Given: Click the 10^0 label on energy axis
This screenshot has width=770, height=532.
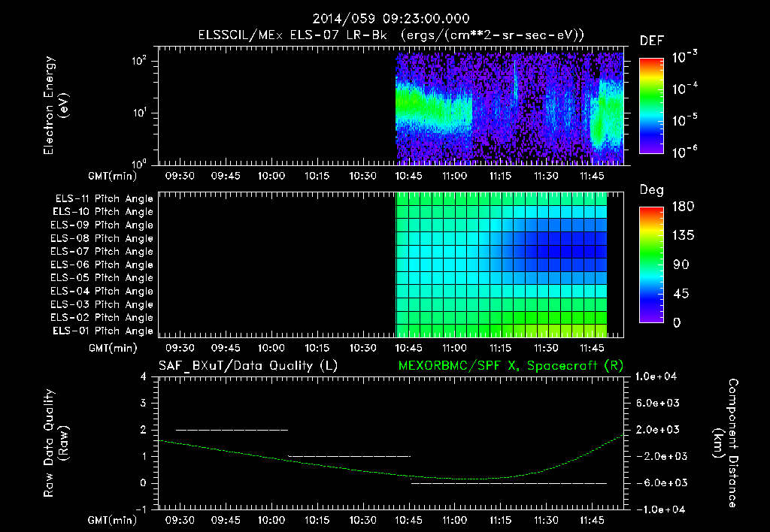Looking at the screenshot, I should [139, 163].
